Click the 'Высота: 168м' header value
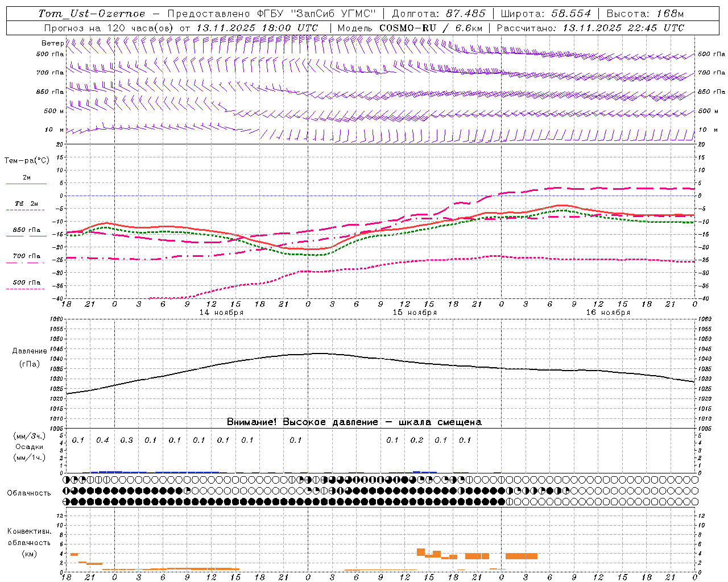The width and height of the screenshot is (728, 582). [x=645, y=14]
